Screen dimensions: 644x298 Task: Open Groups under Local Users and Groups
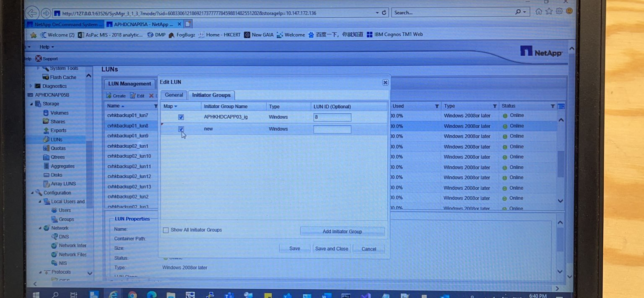(x=66, y=219)
